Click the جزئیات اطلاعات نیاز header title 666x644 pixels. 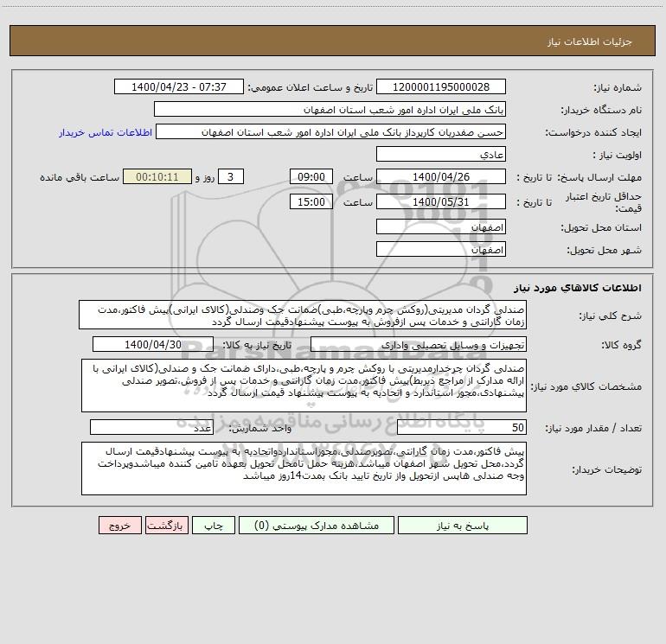pyautogui.click(x=590, y=41)
